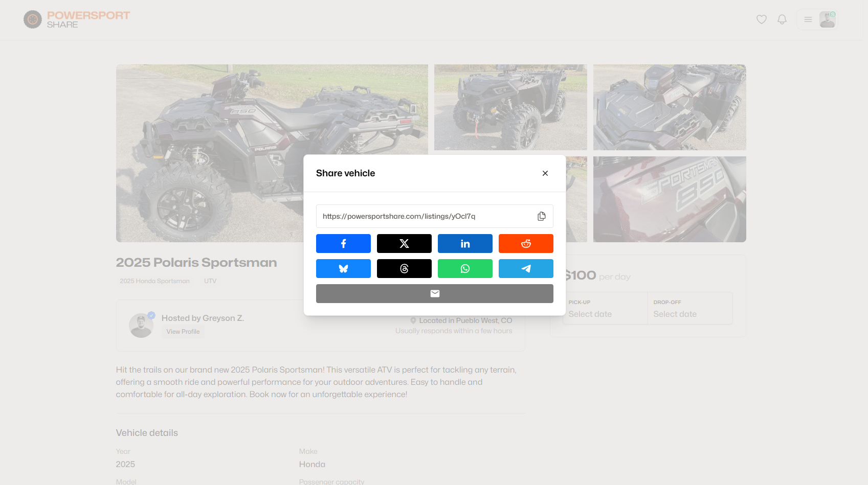Open the pick-up date selector
Viewport: 868px width, 485px height.
(605, 308)
